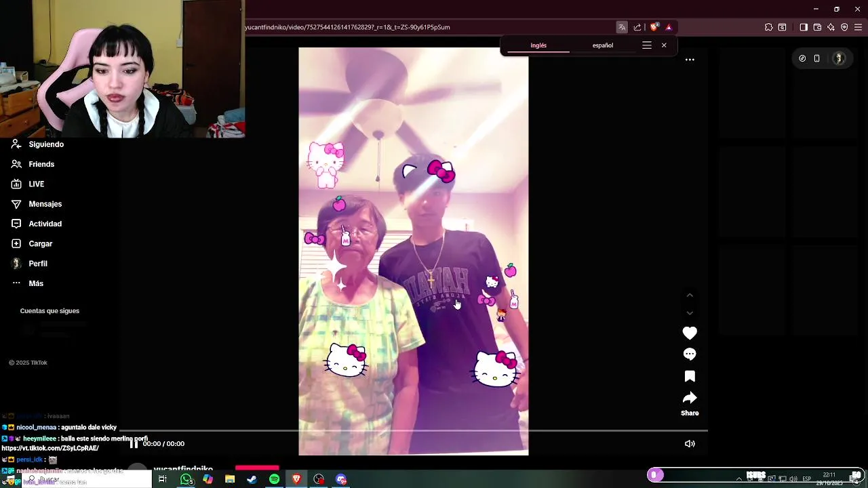Open the system volume icon
Image resolution: width=868 pixels, height=488 pixels.
tap(793, 479)
